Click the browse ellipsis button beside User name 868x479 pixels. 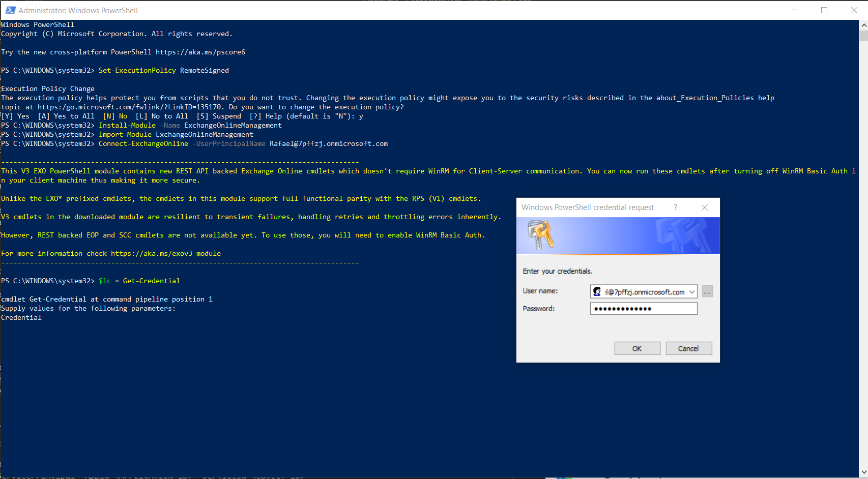click(707, 292)
